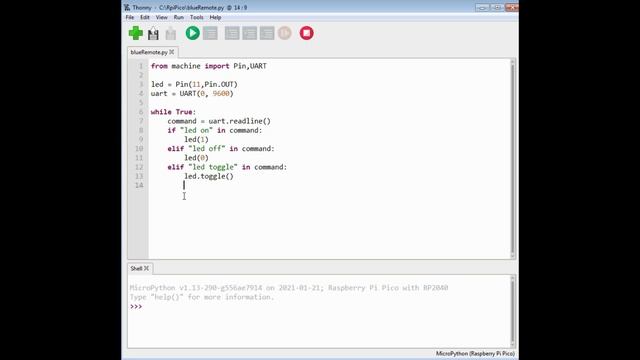Click line number 1 in the gutter
This screenshot has height=360, width=640.
point(141,66)
